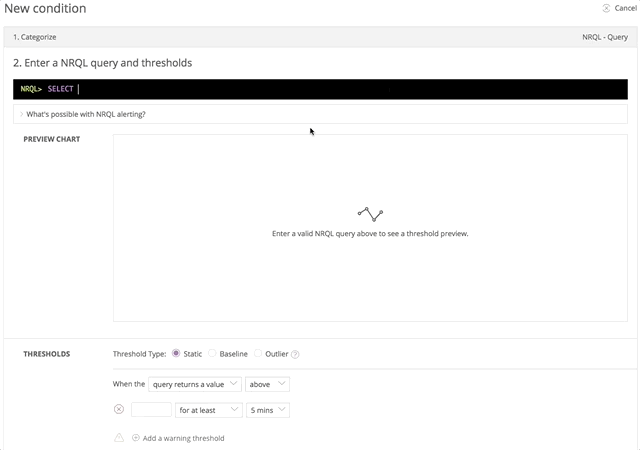Click the warning triangle icon
Screen dimensions: 640x450
(x=119, y=438)
